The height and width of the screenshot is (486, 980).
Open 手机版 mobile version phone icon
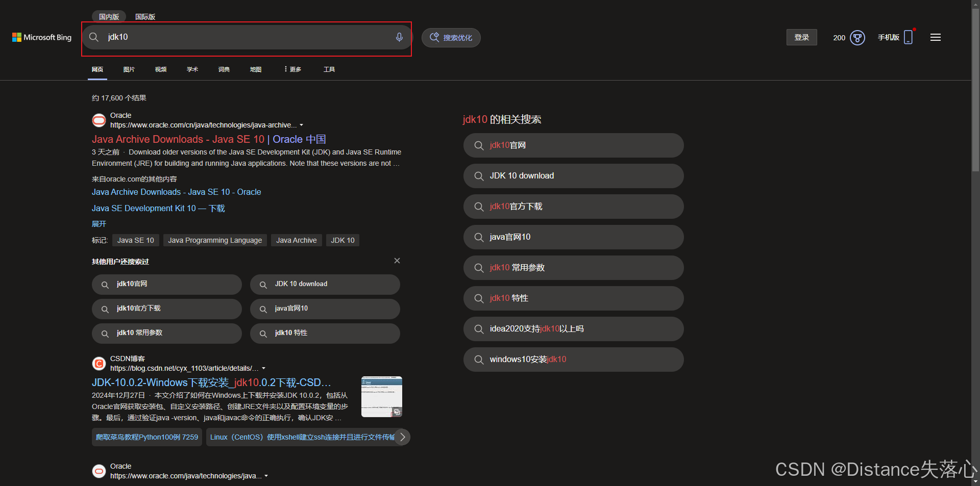pos(908,37)
